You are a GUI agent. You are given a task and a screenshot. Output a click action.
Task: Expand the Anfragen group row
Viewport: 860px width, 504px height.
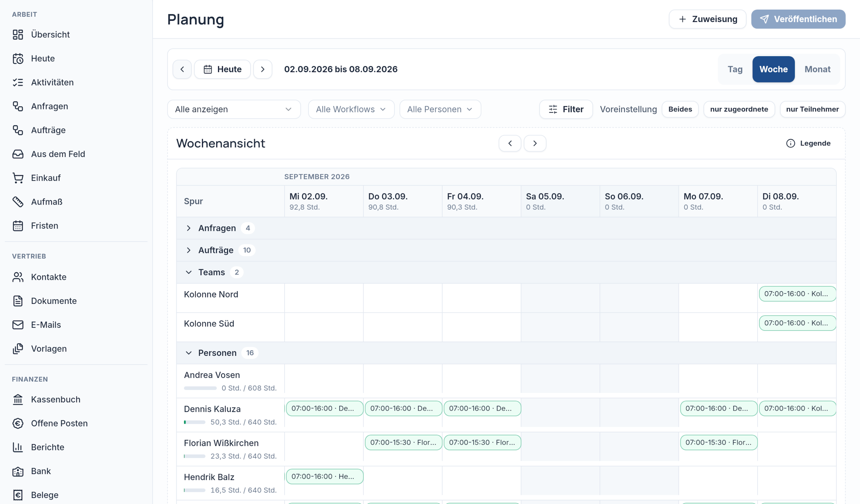(188, 228)
